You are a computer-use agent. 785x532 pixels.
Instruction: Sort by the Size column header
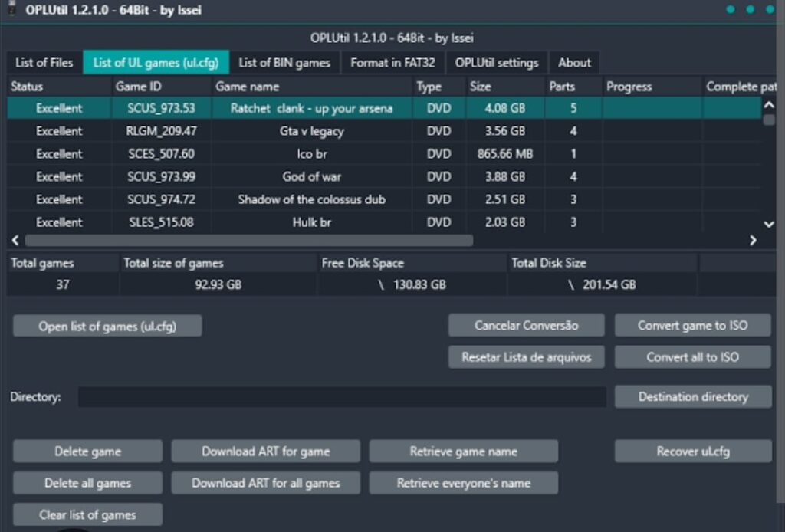coord(505,87)
